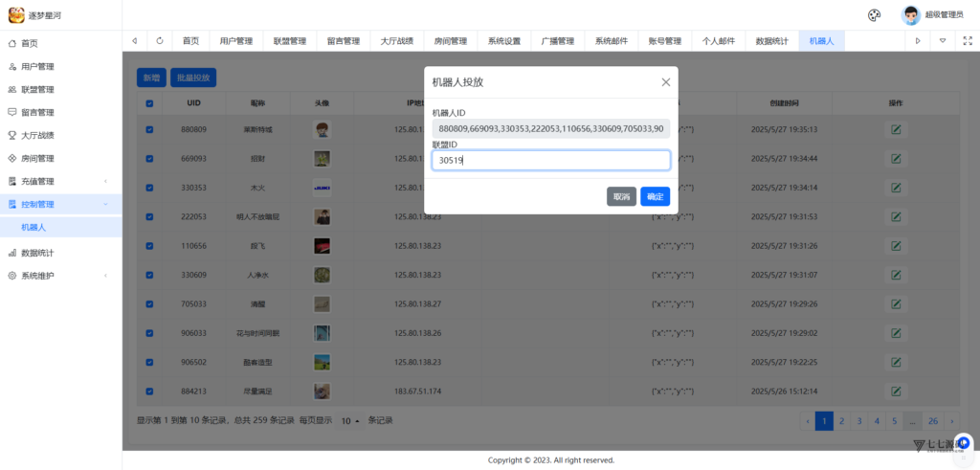
Task: Click the tab scroll-right arrow icon
Action: [918, 41]
